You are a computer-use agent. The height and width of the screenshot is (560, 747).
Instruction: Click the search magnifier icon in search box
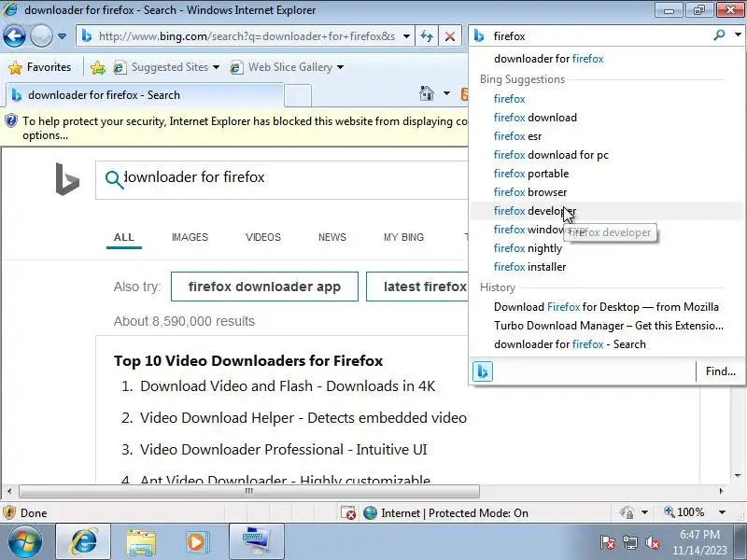(x=719, y=35)
